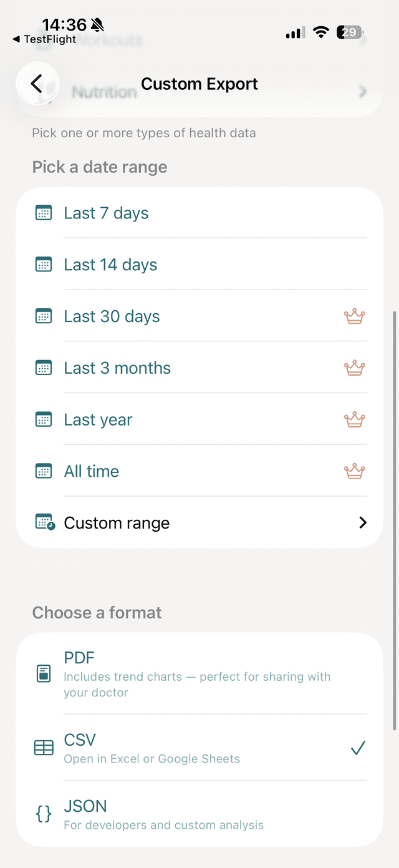Click the CSV spreadsheet grid icon

point(43,748)
